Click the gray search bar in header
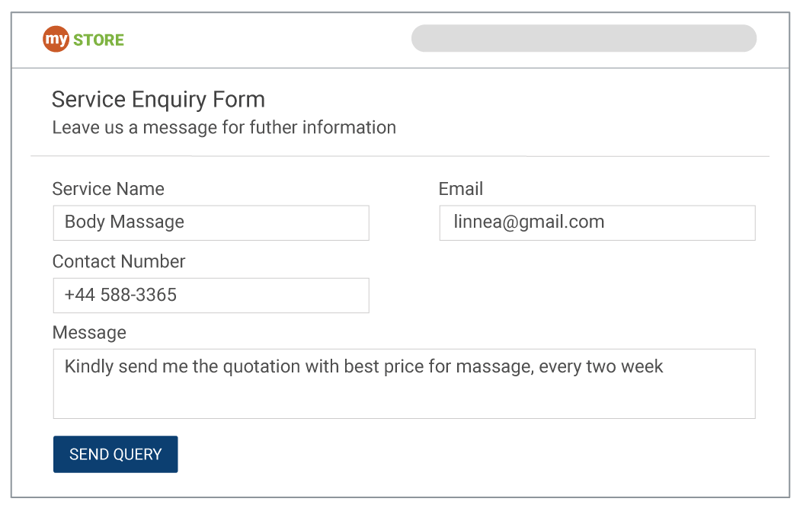Image resolution: width=800 pixels, height=505 pixels. [583, 39]
